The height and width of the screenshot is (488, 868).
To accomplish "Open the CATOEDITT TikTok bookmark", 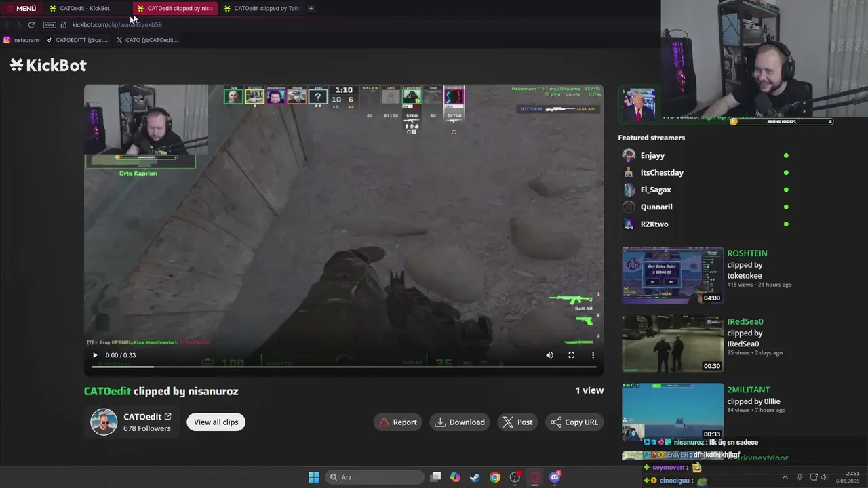I will pyautogui.click(x=77, y=40).
